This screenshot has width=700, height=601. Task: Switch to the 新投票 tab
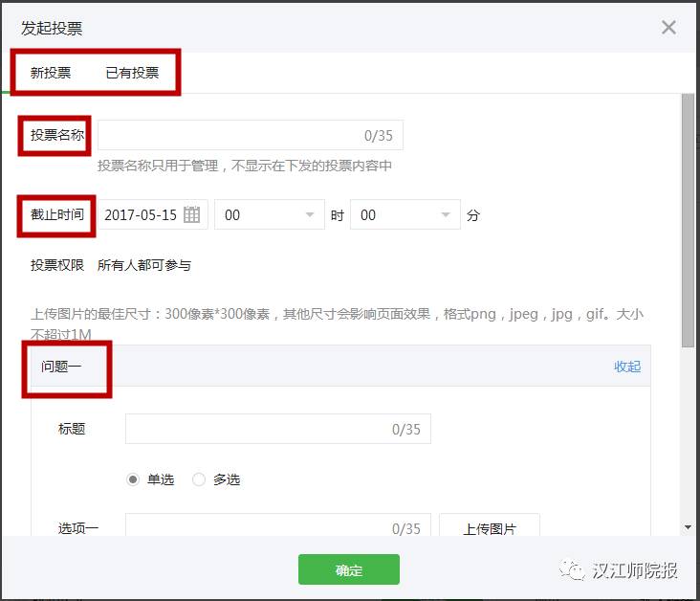[51, 73]
